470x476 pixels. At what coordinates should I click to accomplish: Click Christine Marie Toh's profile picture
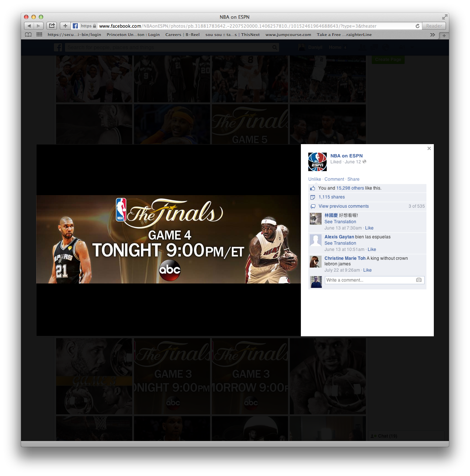coord(316,262)
